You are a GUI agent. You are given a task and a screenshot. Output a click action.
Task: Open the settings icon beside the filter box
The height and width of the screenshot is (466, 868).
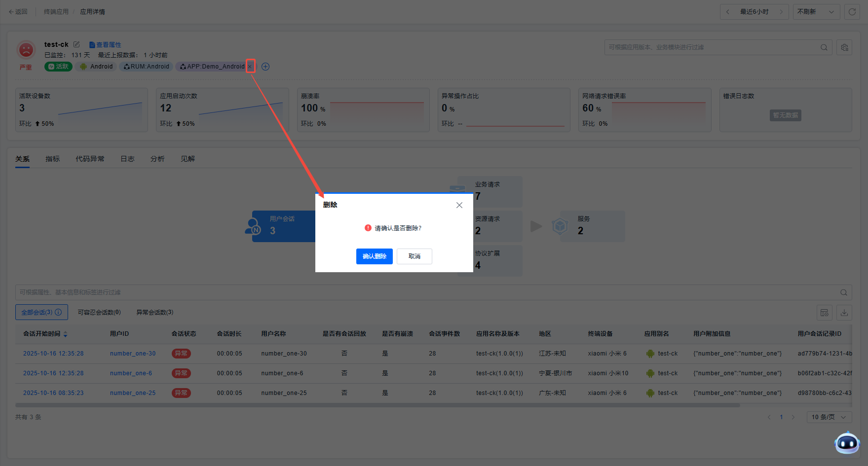(x=844, y=47)
